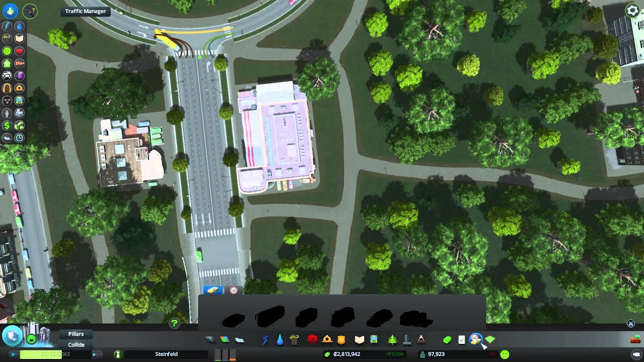Open the Policies checklist panel
The width and height of the screenshot is (644, 362).
461,340
